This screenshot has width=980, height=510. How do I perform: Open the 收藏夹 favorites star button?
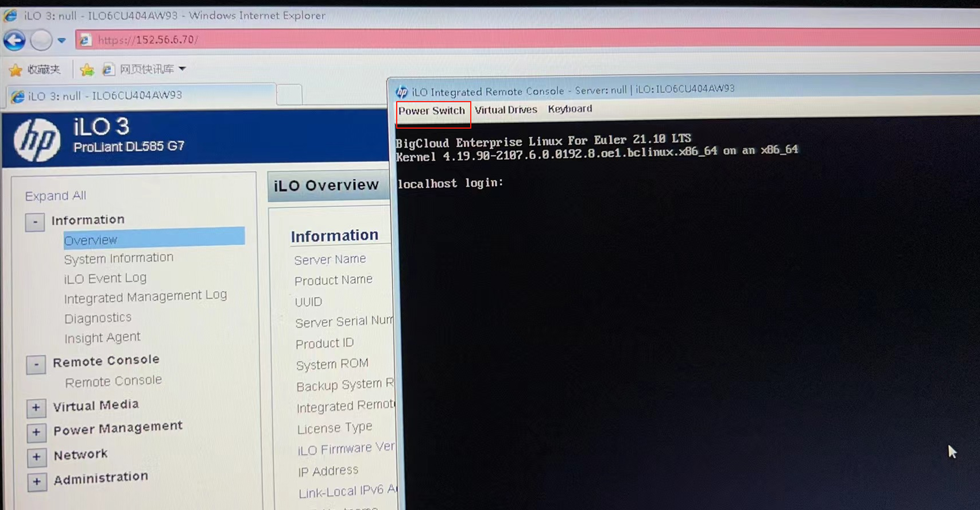[x=34, y=69]
